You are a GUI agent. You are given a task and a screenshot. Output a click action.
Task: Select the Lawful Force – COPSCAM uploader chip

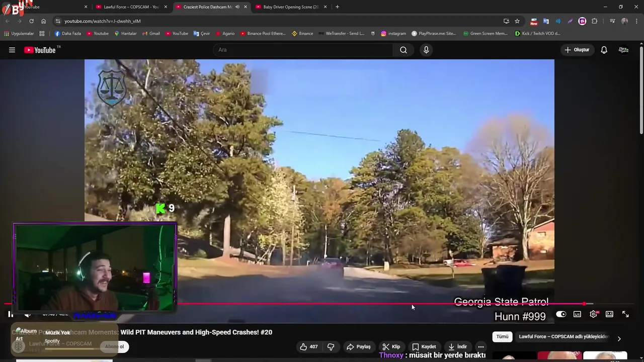563,337
